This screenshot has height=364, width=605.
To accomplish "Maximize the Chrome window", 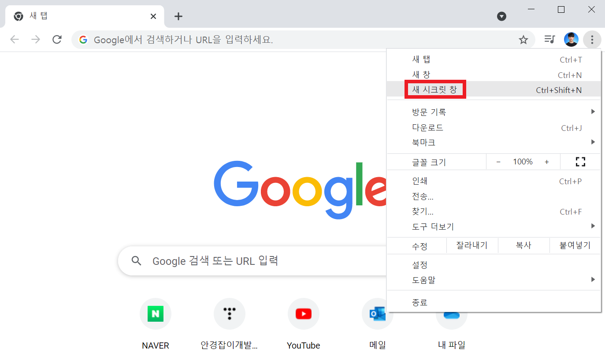I will [561, 10].
